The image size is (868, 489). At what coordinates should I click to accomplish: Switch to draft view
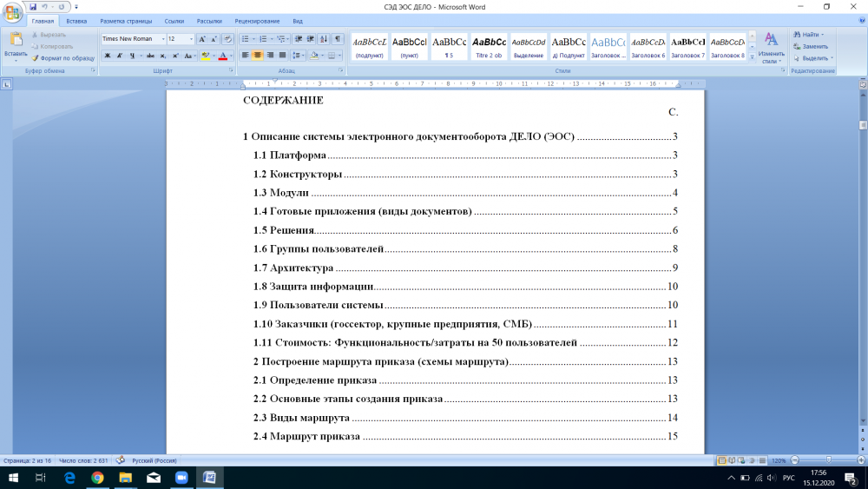coord(762,460)
